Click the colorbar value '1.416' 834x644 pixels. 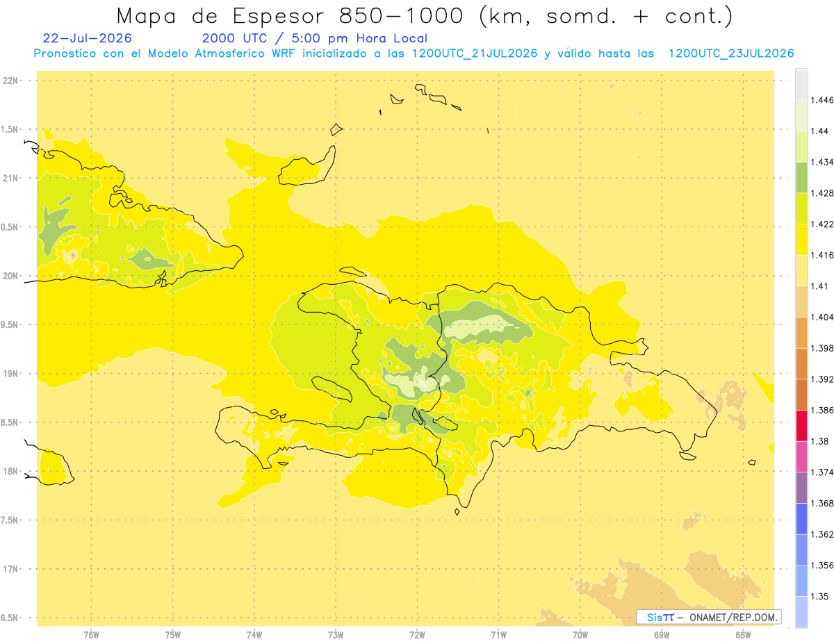pos(822,255)
